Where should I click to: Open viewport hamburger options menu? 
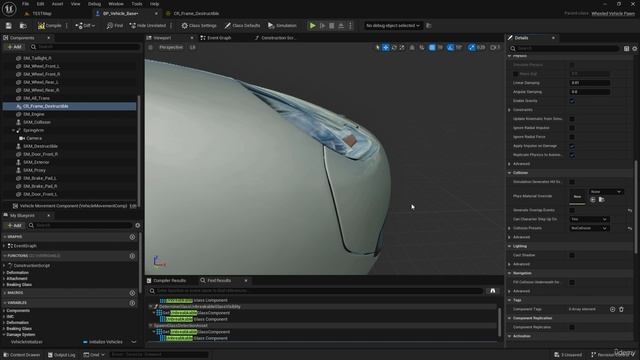tap(150, 48)
